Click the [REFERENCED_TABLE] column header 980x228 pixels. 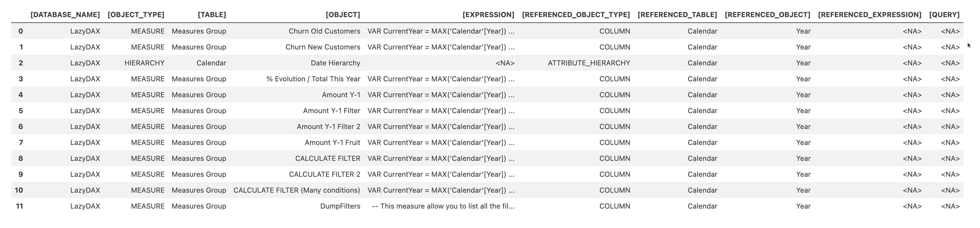(x=677, y=14)
